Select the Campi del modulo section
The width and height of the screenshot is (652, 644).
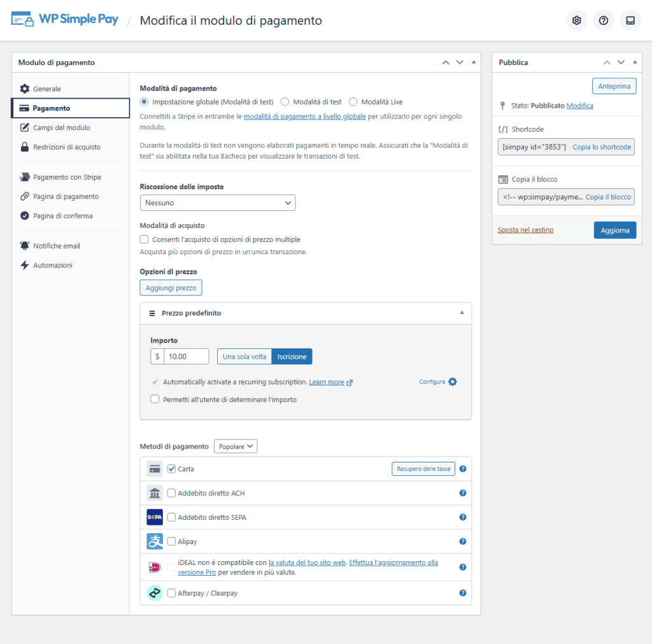[58, 127]
